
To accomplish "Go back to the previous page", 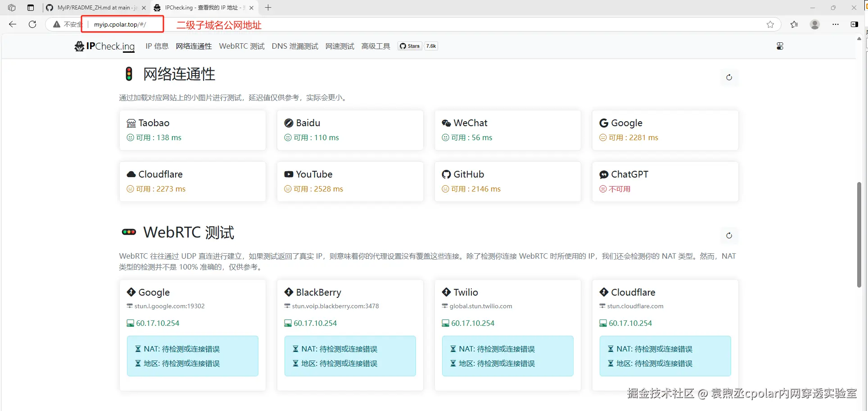I will coord(13,24).
